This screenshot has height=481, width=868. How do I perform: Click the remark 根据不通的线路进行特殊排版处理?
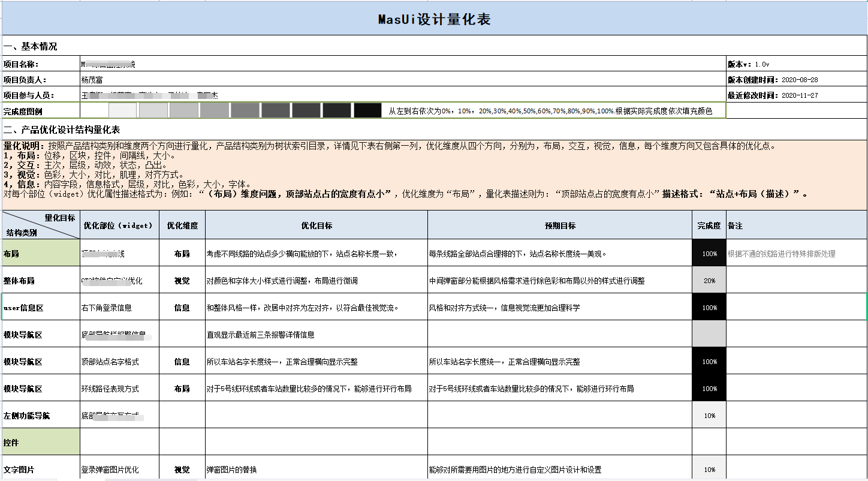[781, 254]
